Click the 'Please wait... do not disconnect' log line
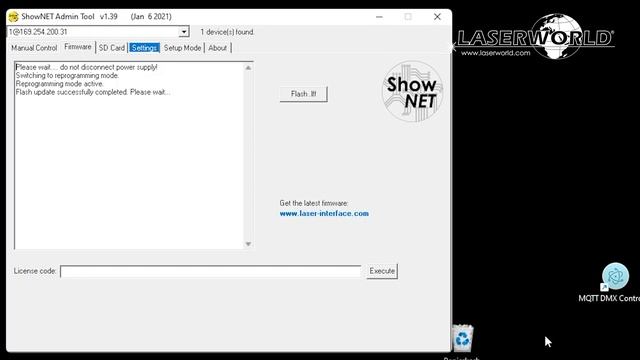Image resolution: width=640 pixels, height=360 pixels. pyautogui.click(x=86, y=67)
